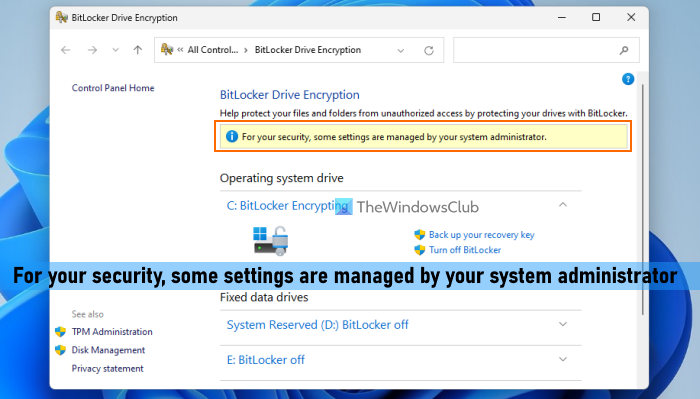700x399 pixels.
Task: Maximize the BitLocker window
Action: tap(596, 17)
